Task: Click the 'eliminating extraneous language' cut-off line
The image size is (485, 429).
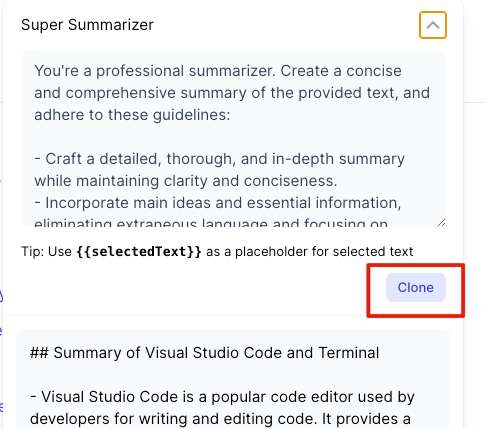Action: click(211, 223)
